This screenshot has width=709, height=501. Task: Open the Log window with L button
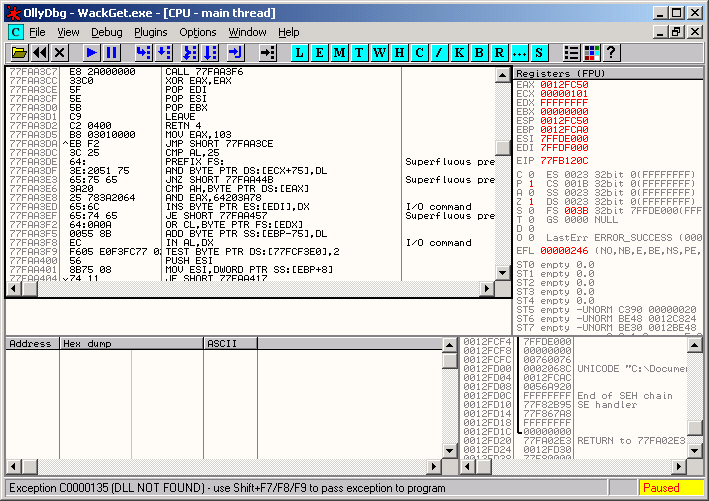coord(301,52)
